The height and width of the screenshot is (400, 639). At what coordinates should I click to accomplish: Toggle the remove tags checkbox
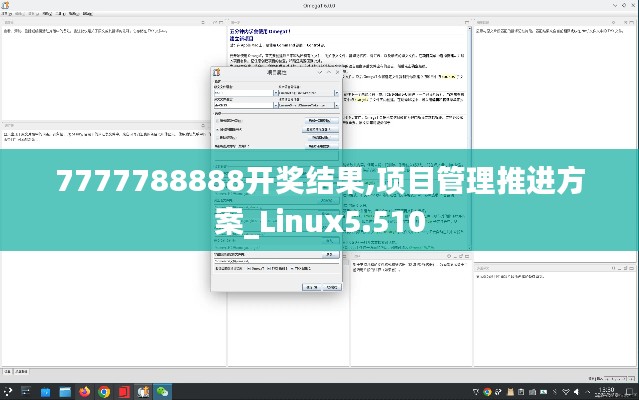[217, 138]
